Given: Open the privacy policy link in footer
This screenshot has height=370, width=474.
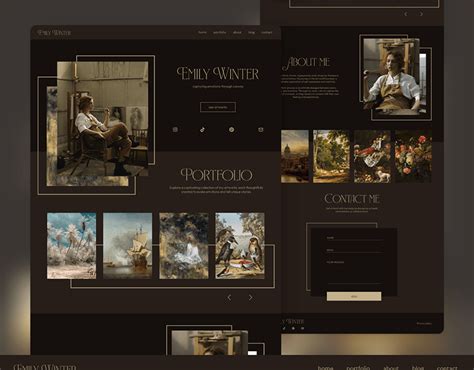Looking at the screenshot, I should [424, 323].
